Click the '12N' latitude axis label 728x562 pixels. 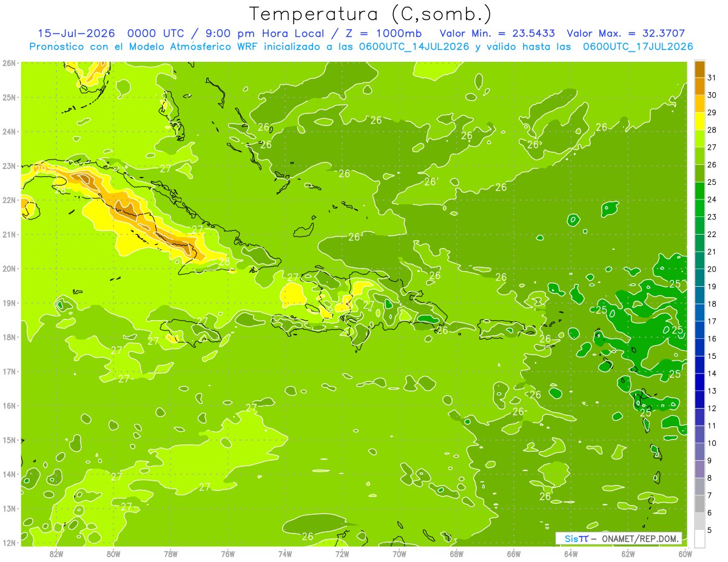coord(9,543)
